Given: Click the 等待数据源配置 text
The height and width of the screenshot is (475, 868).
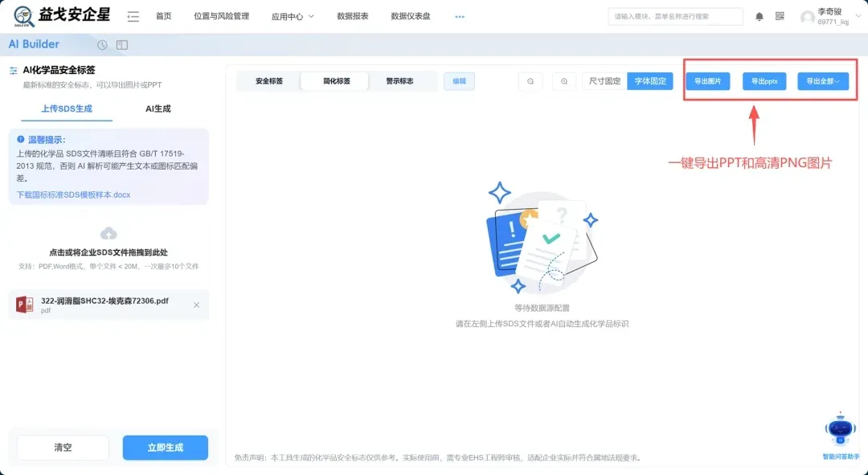Looking at the screenshot, I should (x=542, y=308).
